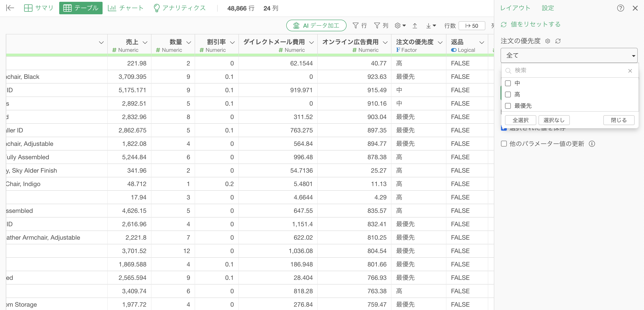644x310 pixels.
Task: Expand the first product name column menu
Action: (x=101, y=42)
